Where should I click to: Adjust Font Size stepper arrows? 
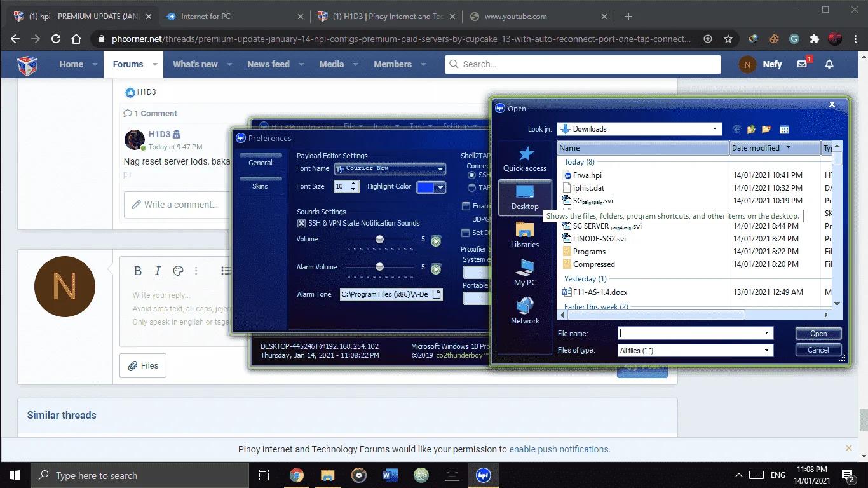355,187
